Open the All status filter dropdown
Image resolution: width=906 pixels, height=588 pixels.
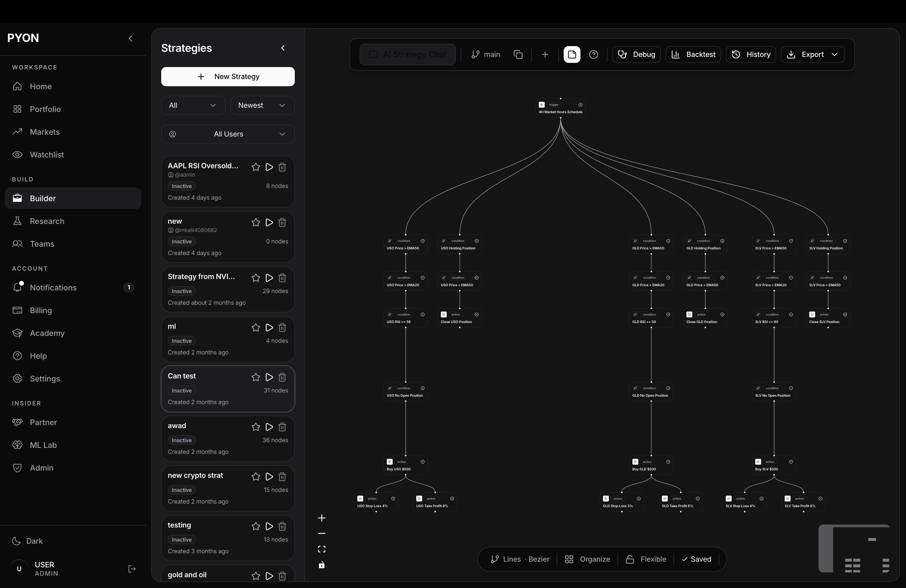(193, 105)
